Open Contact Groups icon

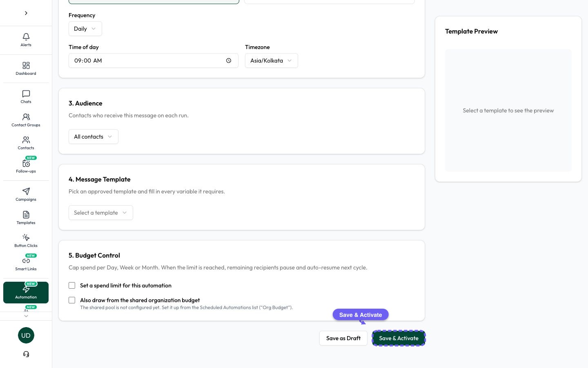tap(26, 117)
